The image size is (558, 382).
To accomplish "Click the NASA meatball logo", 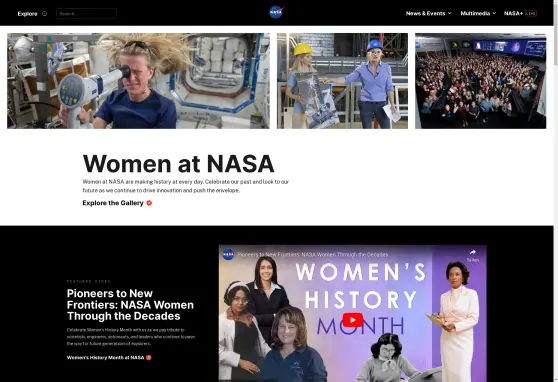I will 276,12.
